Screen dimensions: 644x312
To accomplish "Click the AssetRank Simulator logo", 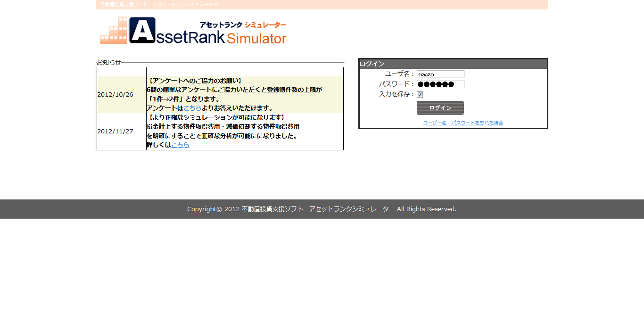I will coord(193,31).
